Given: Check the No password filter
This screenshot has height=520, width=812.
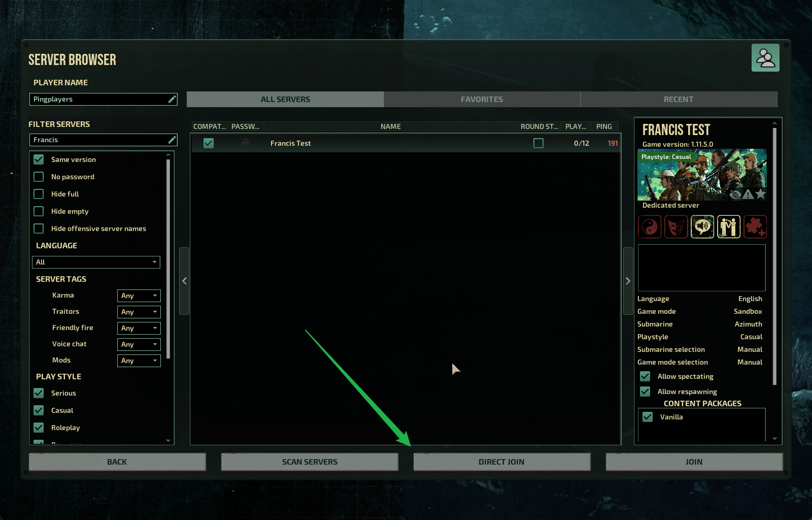Looking at the screenshot, I should (39, 177).
